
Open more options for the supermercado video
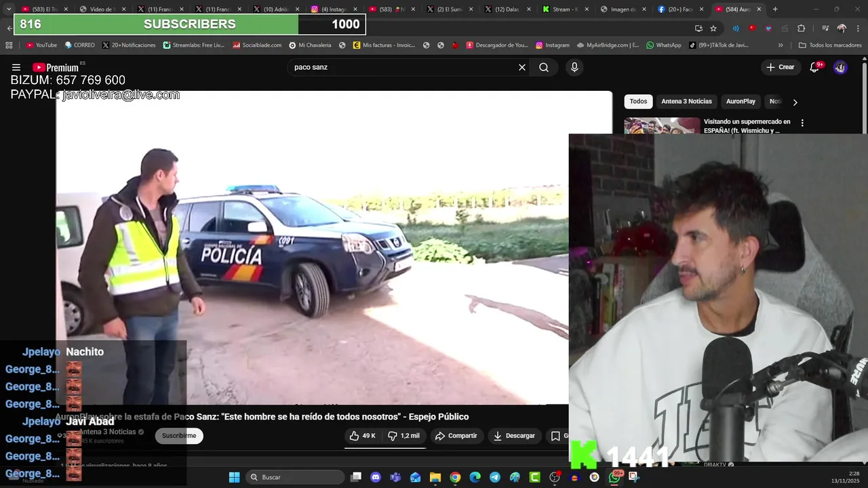click(802, 123)
